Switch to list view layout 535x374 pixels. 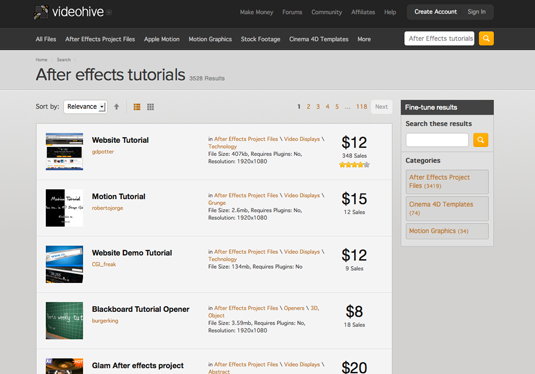coord(137,107)
